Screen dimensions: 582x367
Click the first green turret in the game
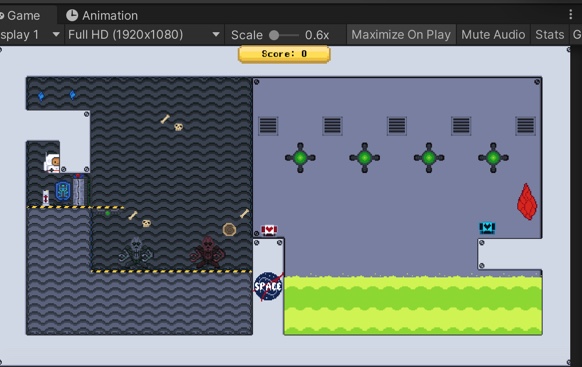coord(300,158)
